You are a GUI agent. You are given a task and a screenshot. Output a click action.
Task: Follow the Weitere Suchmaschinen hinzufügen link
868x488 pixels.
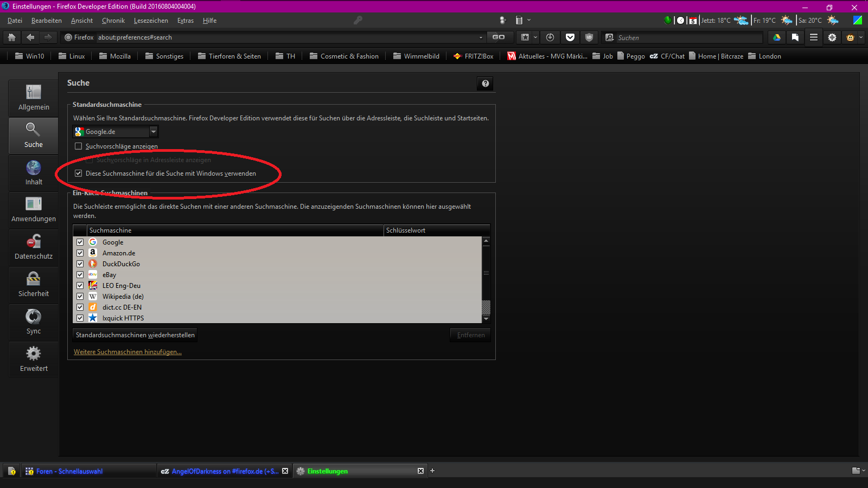click(127, 352)
